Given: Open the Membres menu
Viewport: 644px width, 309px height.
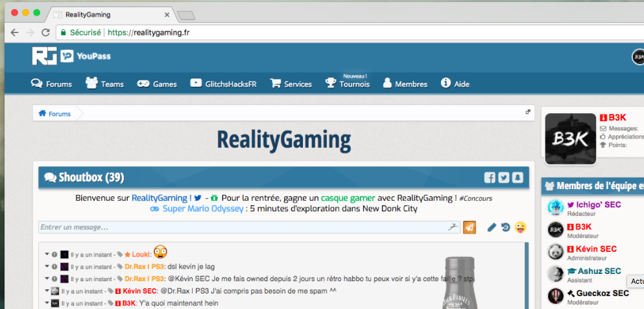Looking at the screenshot, I should pos(405,84).
